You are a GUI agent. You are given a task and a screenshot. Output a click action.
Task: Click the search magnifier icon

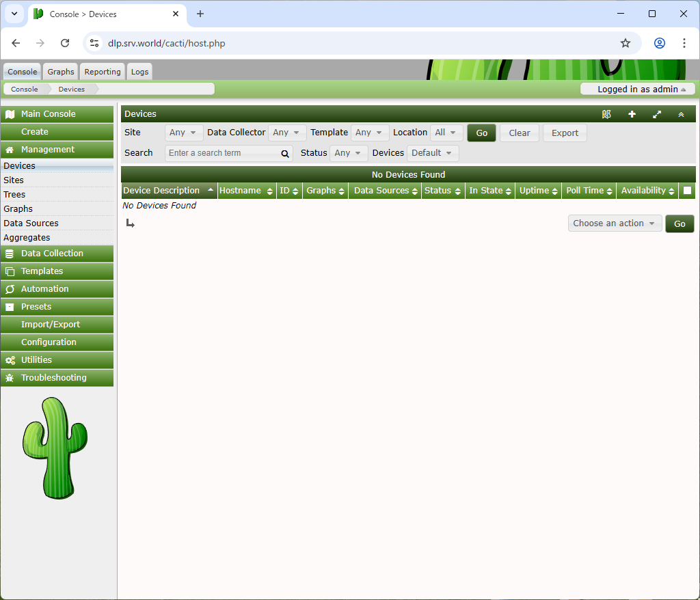click(285, 154)
